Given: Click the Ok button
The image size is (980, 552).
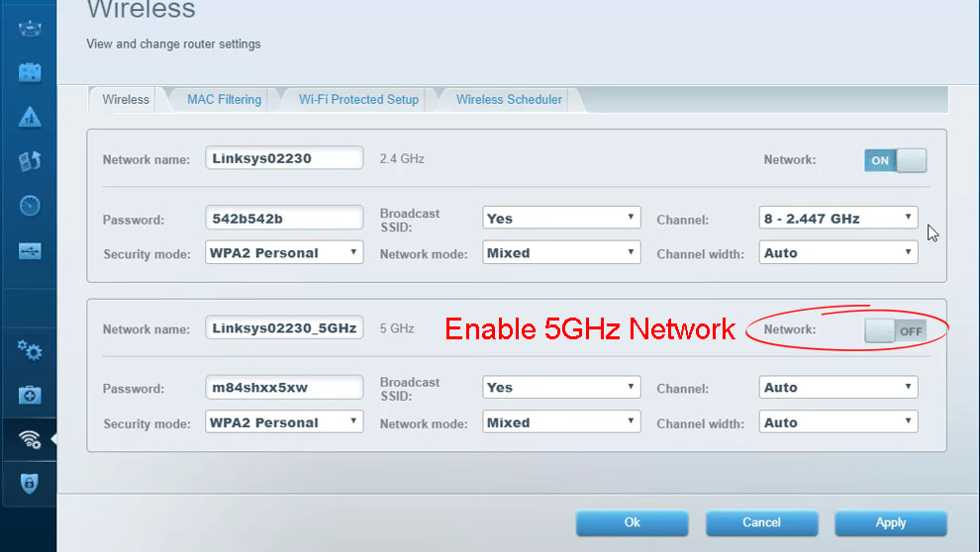Looking at the screenshot, I should click(x=632, y=522).
